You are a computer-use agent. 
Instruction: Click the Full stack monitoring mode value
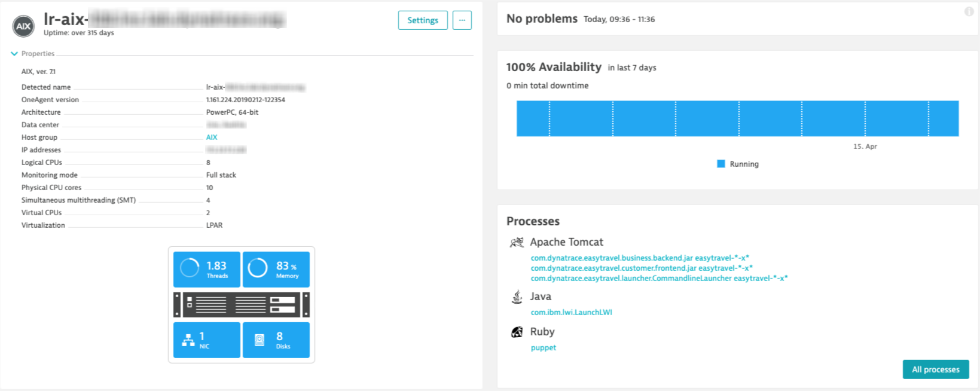221,175
